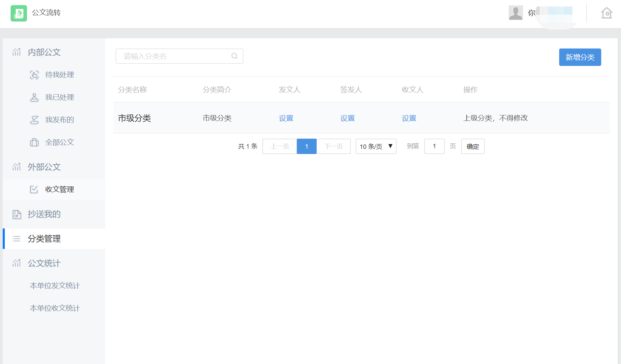Expand the 公文统计 sidebar section
Screen dimensions: 621x364
pyautogui.click(x=44, y=263)
